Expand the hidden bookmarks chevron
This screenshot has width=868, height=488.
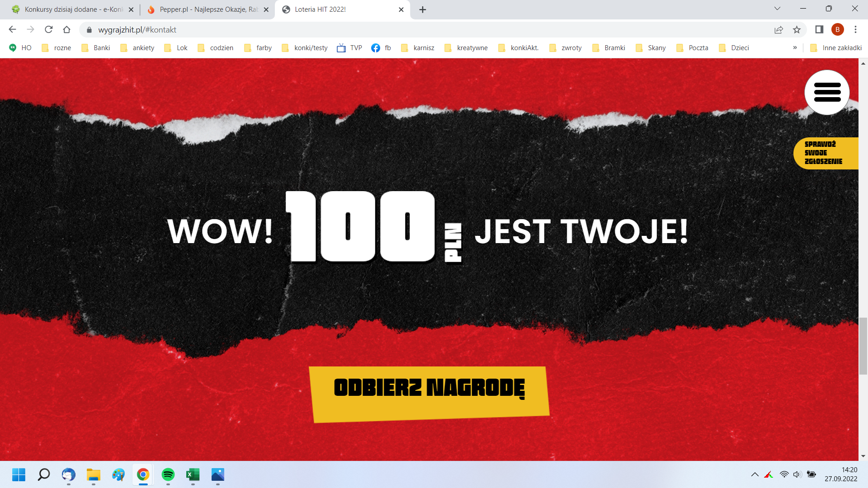[795, 48]
